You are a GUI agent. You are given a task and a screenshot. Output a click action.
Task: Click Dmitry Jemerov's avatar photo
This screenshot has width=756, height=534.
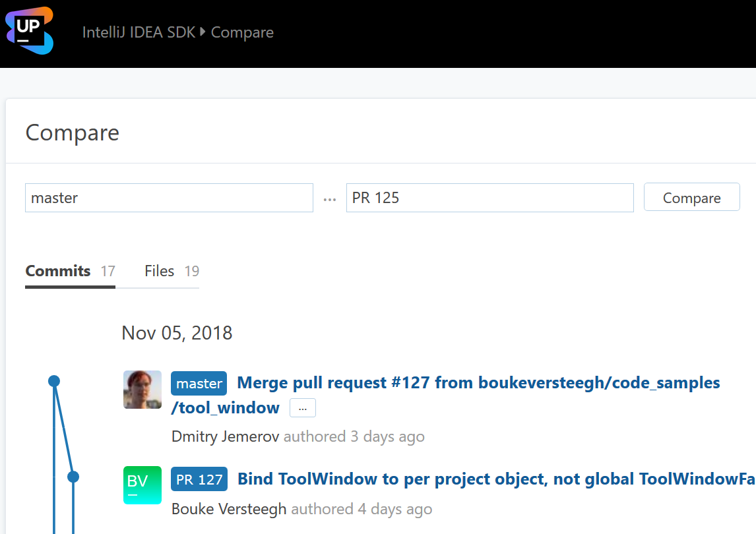point(142,390)
